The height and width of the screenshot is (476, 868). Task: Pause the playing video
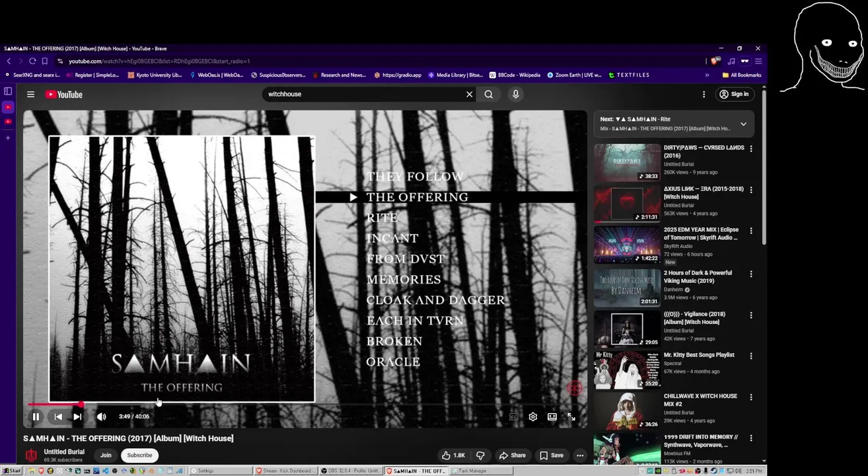pyautogui.click(x=36, y=416)
